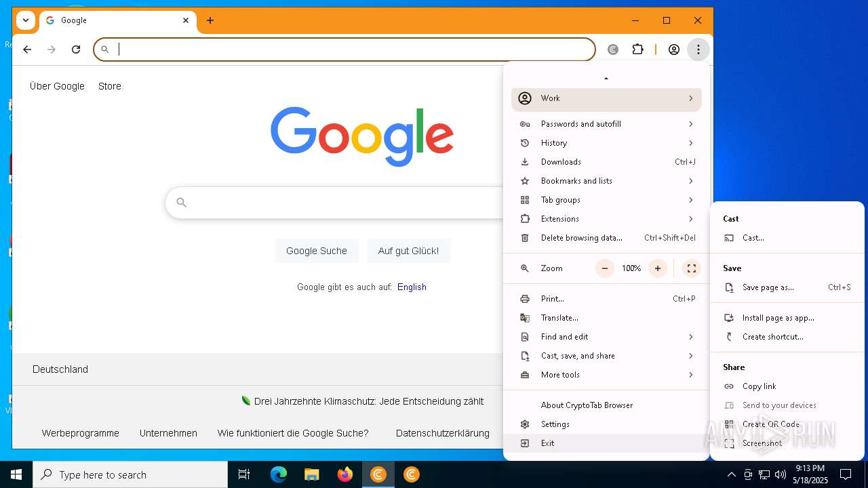868x488 pixels.
Task: Open the CryptoTab extension icon in toolbar
Action: click(x=613, y=49)
